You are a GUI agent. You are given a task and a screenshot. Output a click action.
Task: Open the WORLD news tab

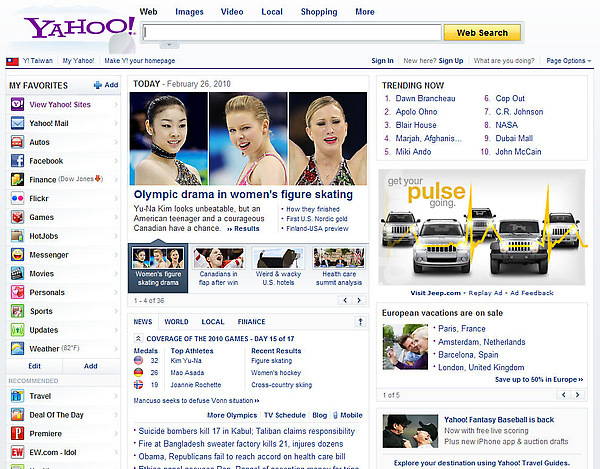176,322
